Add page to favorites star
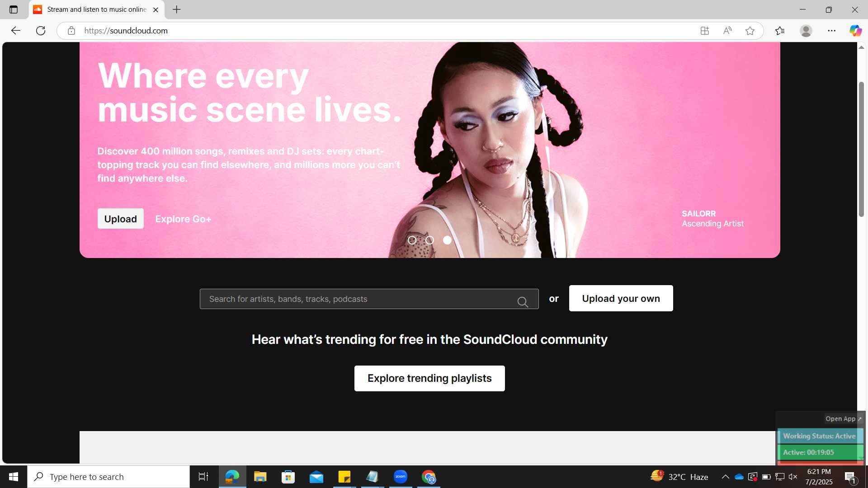This screenshot has width=868, height=488. [x=750, y=31]
